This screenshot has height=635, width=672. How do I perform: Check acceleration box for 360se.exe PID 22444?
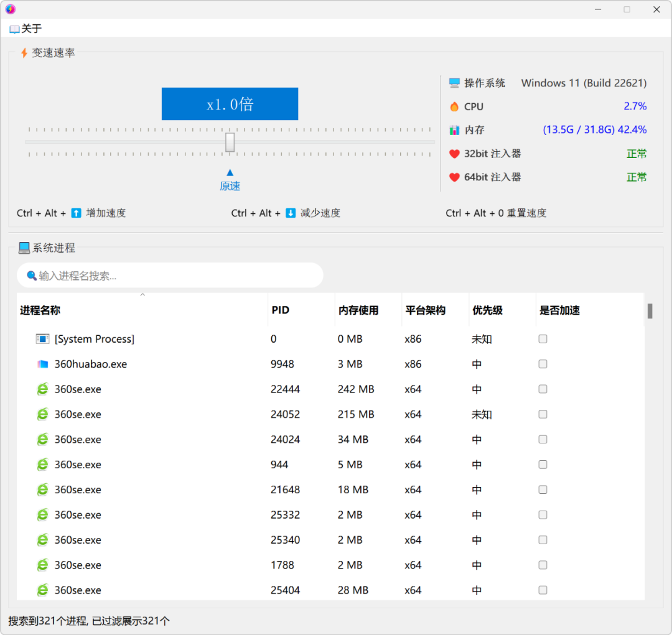(x=543, y=389)
